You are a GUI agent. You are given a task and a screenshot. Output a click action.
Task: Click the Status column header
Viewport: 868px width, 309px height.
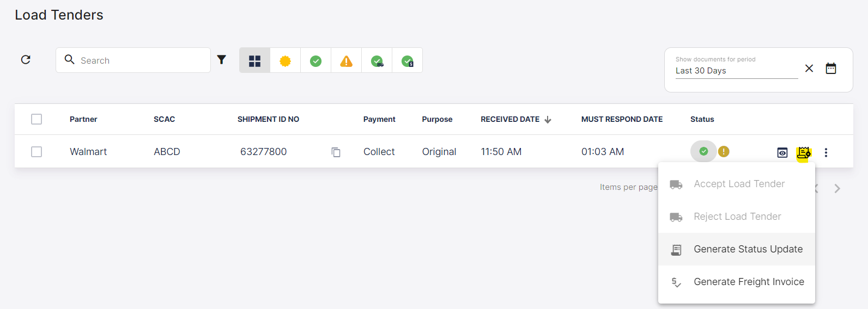702,119
